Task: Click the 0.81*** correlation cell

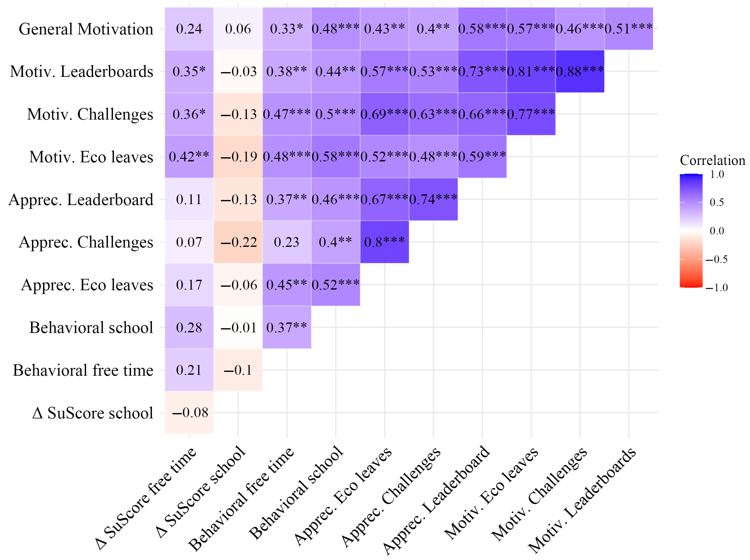Action: [530, 71]
